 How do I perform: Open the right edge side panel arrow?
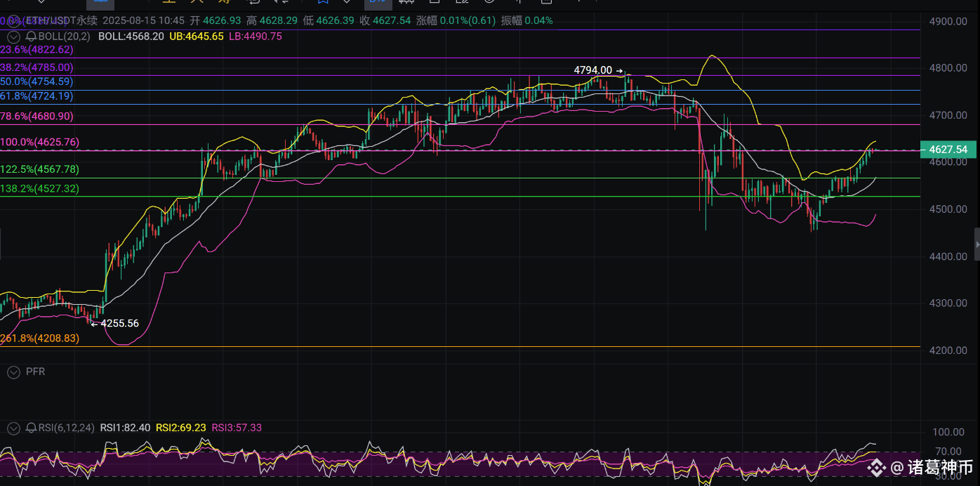coord(976,244)
